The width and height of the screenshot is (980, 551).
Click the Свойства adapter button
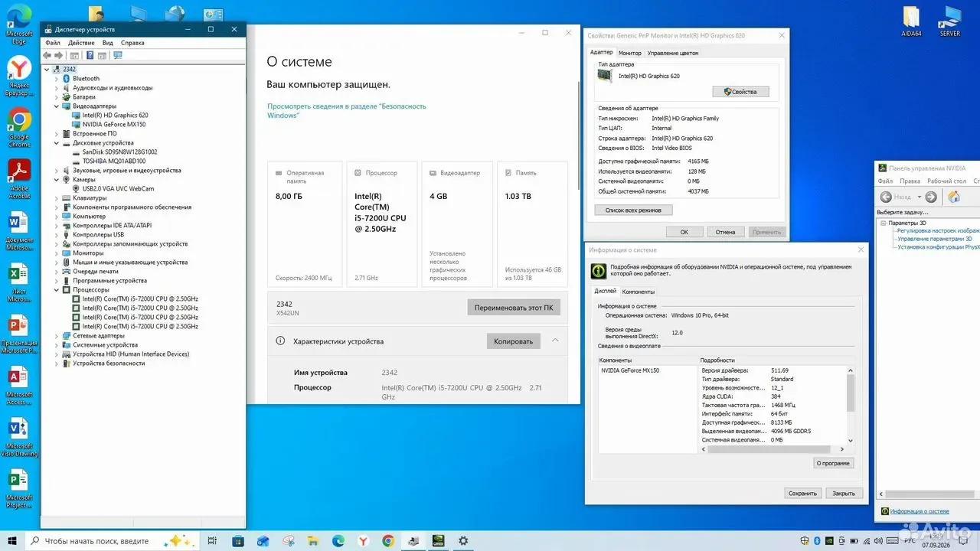[740, 92]
